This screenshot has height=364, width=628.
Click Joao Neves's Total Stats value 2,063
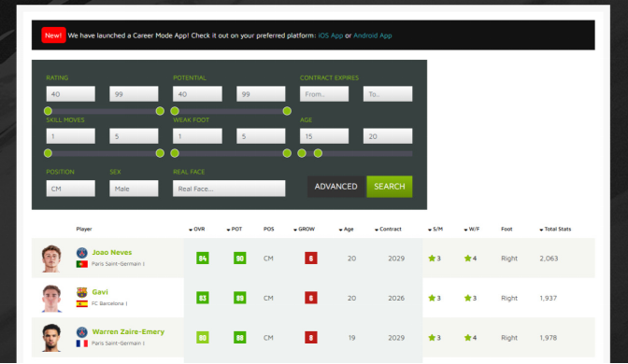[x=549, y=259]
